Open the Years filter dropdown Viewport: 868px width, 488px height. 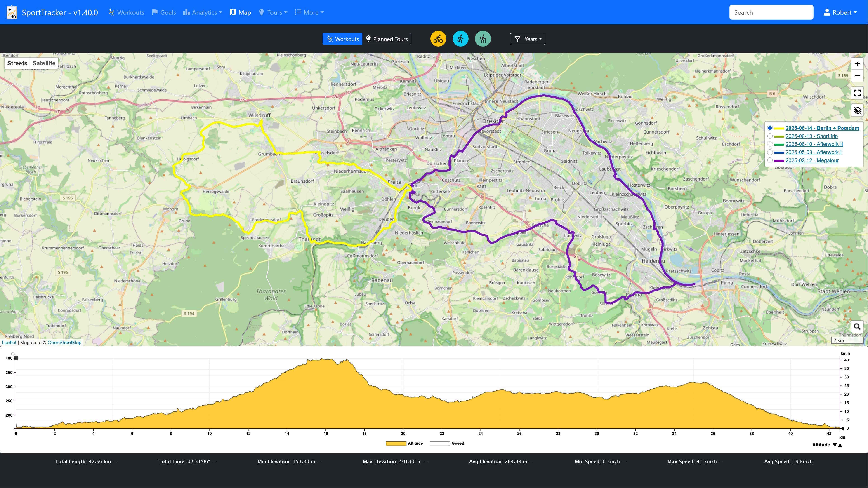[528, 39]
